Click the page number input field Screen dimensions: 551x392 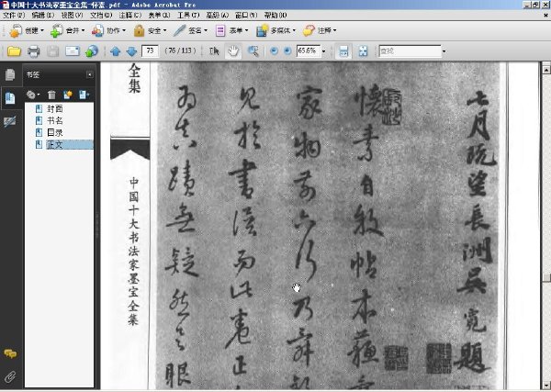pos(150,50)
